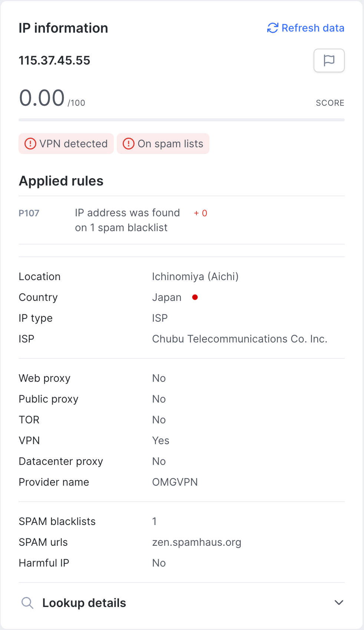Click the red dot next to Japan
The image size is (364, 630).
coord(195,297)
